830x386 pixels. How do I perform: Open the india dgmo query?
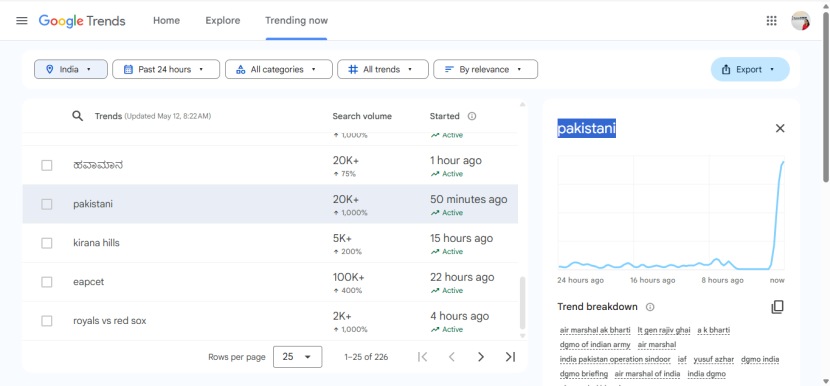707,374
